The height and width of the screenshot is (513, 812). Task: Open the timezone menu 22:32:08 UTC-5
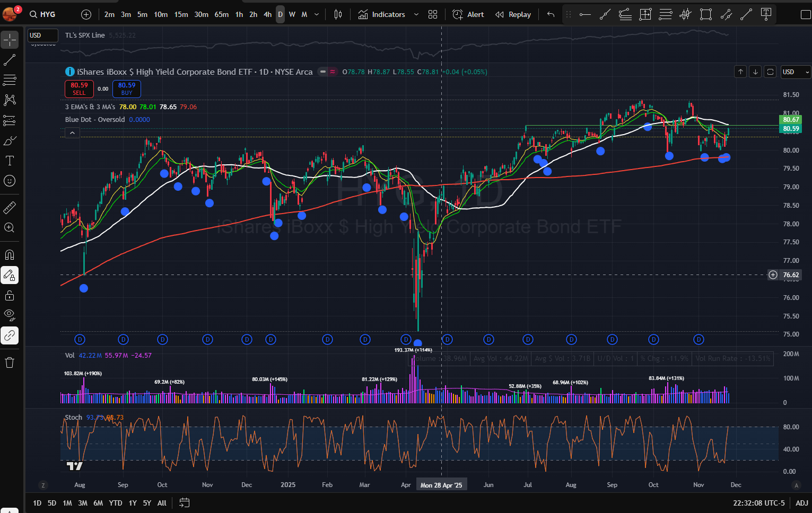(x=758, y=503)
